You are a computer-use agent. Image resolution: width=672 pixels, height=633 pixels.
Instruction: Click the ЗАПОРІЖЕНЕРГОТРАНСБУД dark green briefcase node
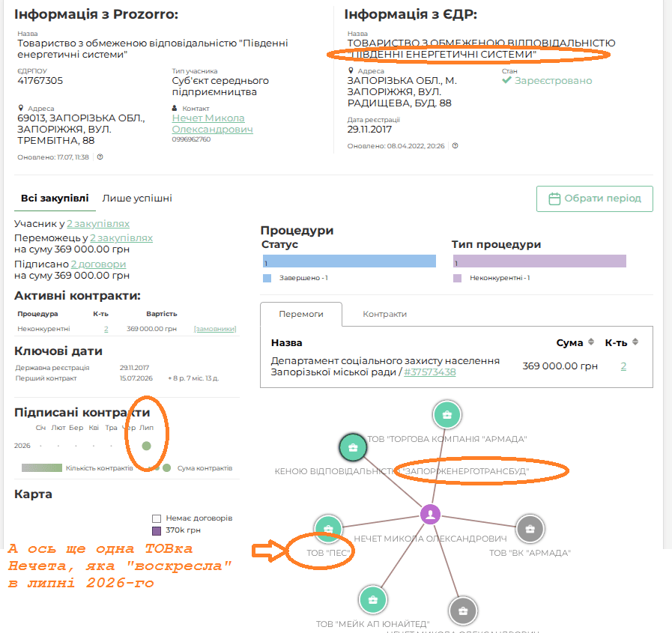click(x=353, y=447)
